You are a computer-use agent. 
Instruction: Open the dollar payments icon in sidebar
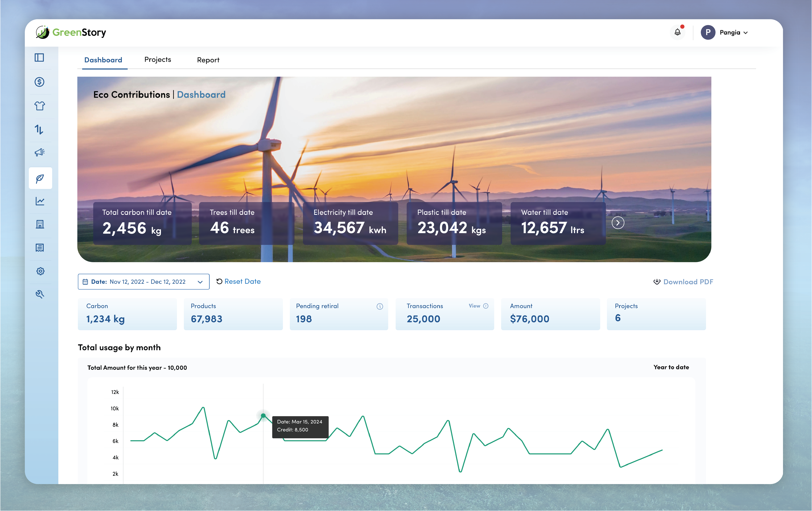40,82
